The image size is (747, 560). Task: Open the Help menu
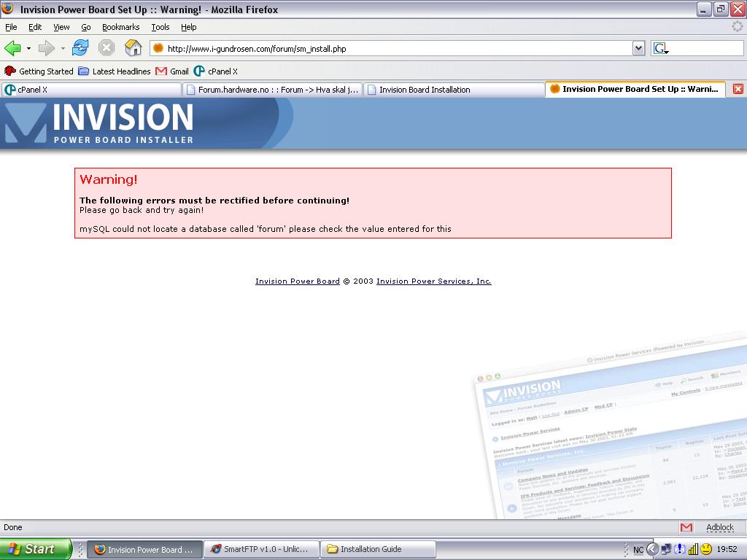pyautogui.click(x=189, y=27)
